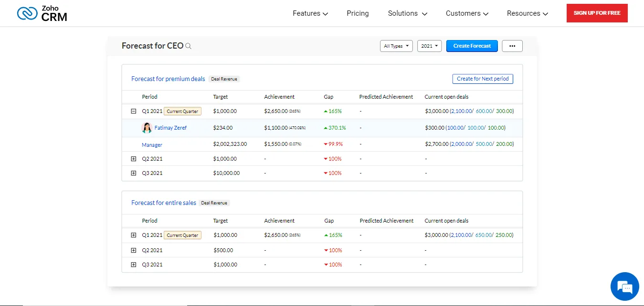Click the Create Forecast button
This screenshot has width=644, height=306.
472,46
